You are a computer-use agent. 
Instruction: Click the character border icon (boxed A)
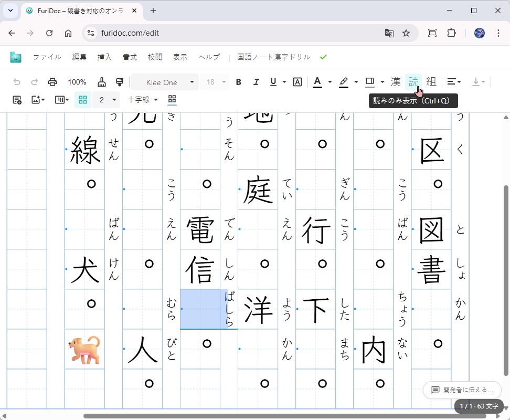pos(297,82)
